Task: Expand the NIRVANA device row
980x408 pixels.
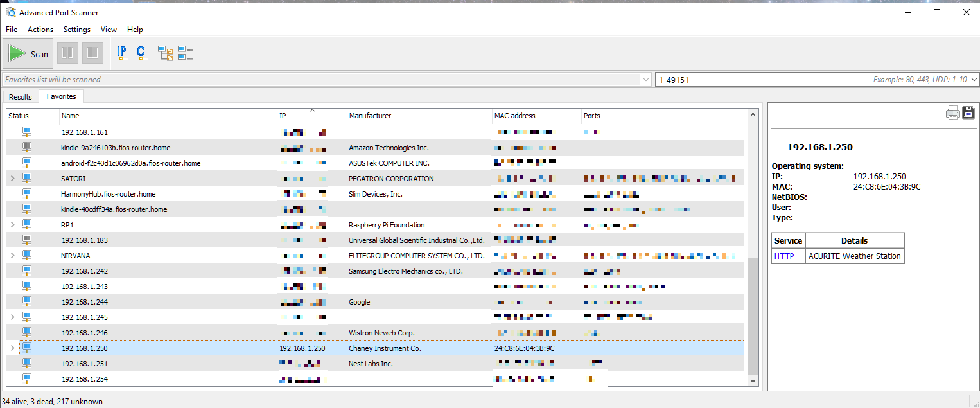Action: 12,255
